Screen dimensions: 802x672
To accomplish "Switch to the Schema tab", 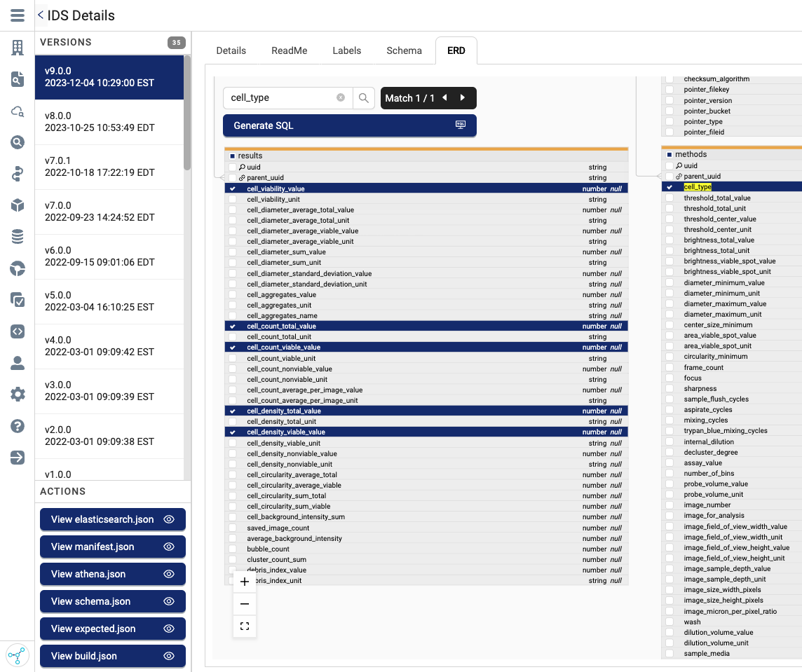I will pos(404,50).
